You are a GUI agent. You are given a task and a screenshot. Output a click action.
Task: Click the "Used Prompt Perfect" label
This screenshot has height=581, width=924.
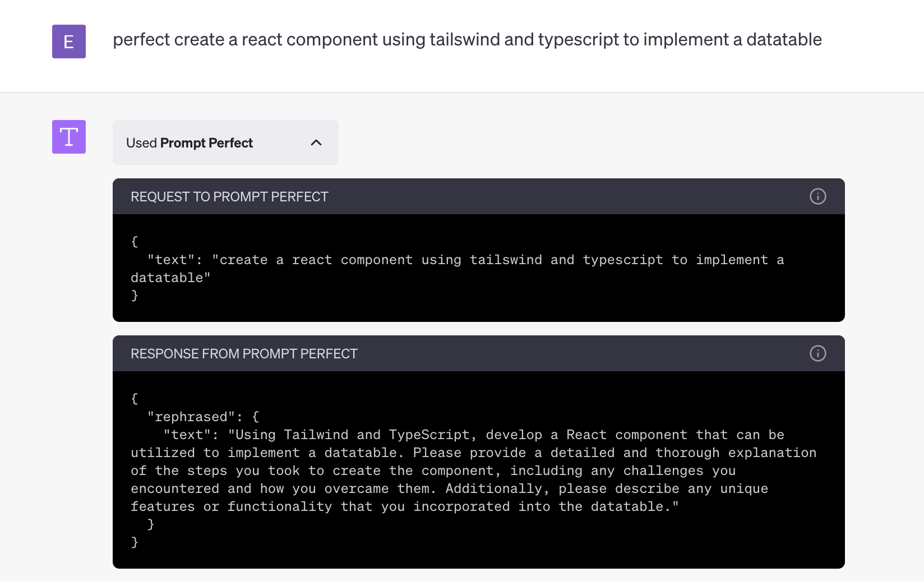190,143
